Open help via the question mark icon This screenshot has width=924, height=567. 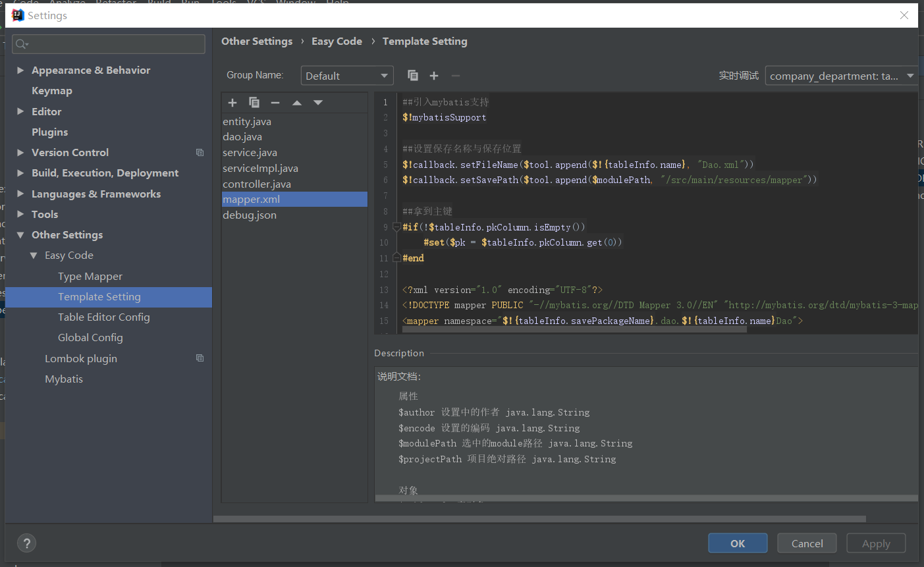click(26, 543)
